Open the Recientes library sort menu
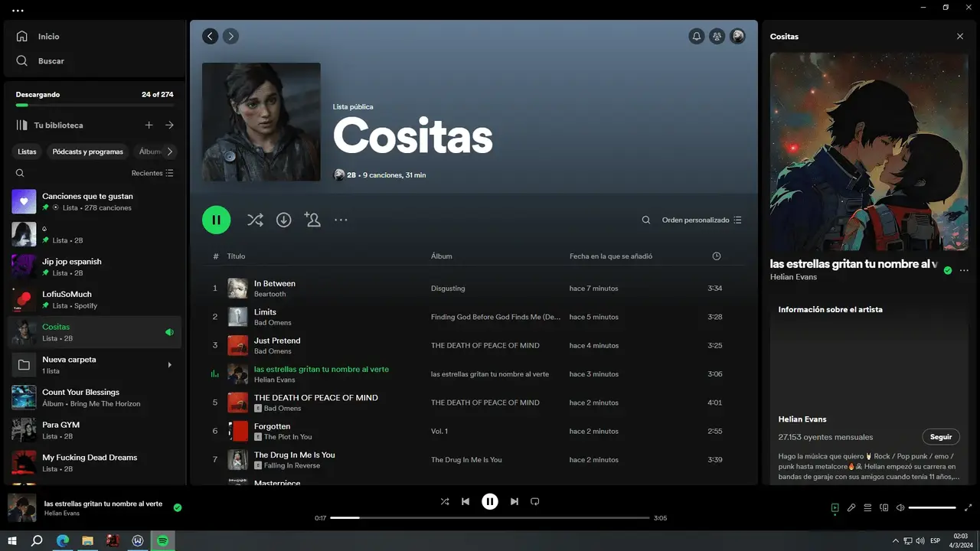This screenshot has height=551, width=980. coord(152,173)
